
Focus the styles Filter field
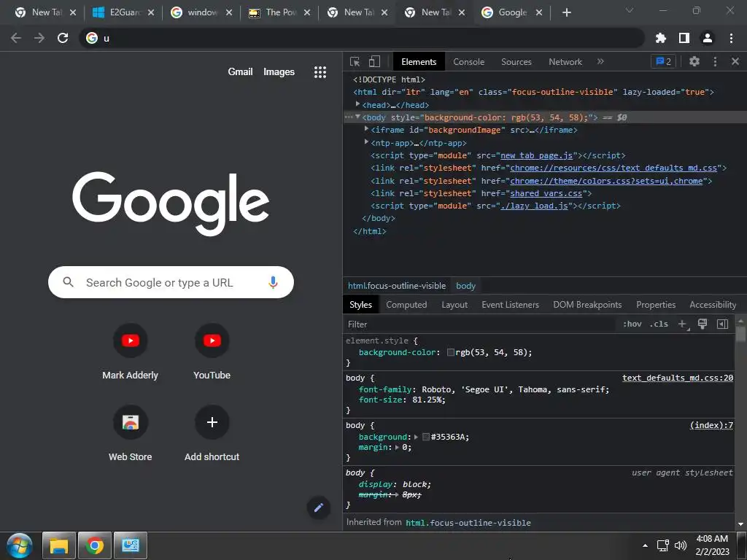[x=481, y=324]
